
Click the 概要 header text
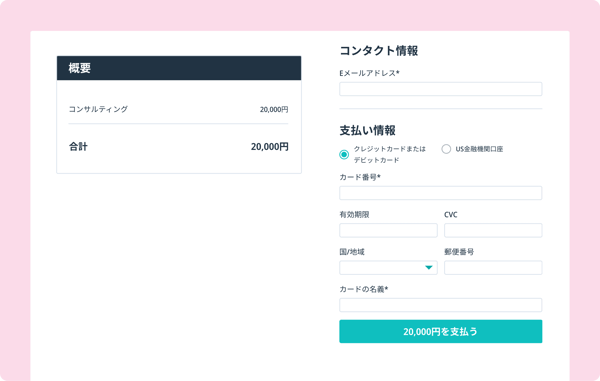[80, 68]
